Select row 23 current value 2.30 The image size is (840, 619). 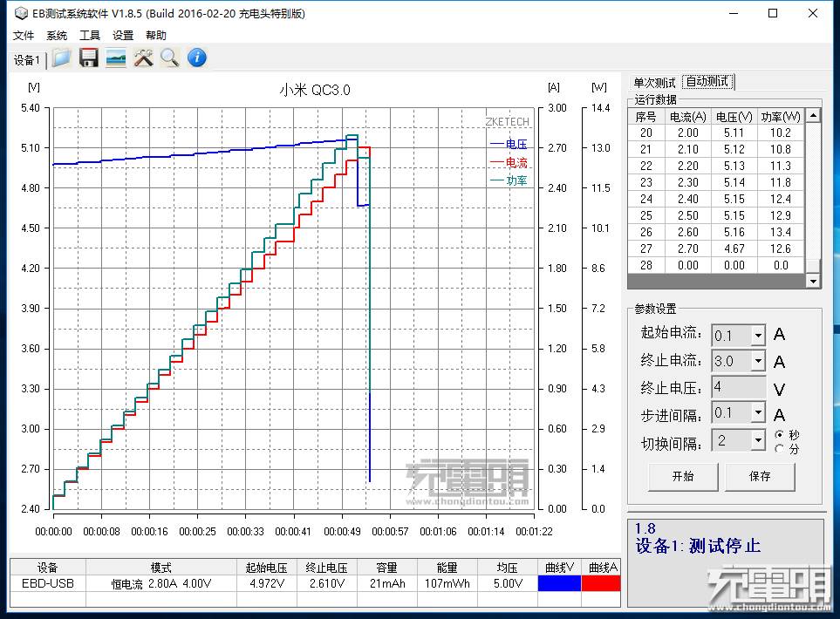(688, 182)
